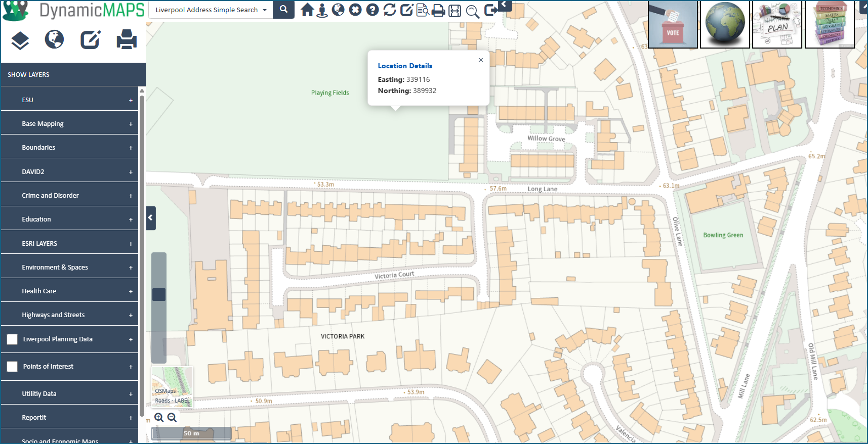The width and height of the screenshot is (868, 444).
Task: Open the sidebar edit pencil tool
Action: pos(90,39)
